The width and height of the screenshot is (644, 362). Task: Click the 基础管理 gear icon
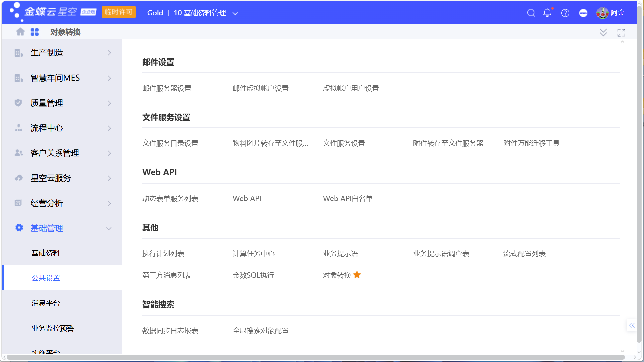coord(19,228)
